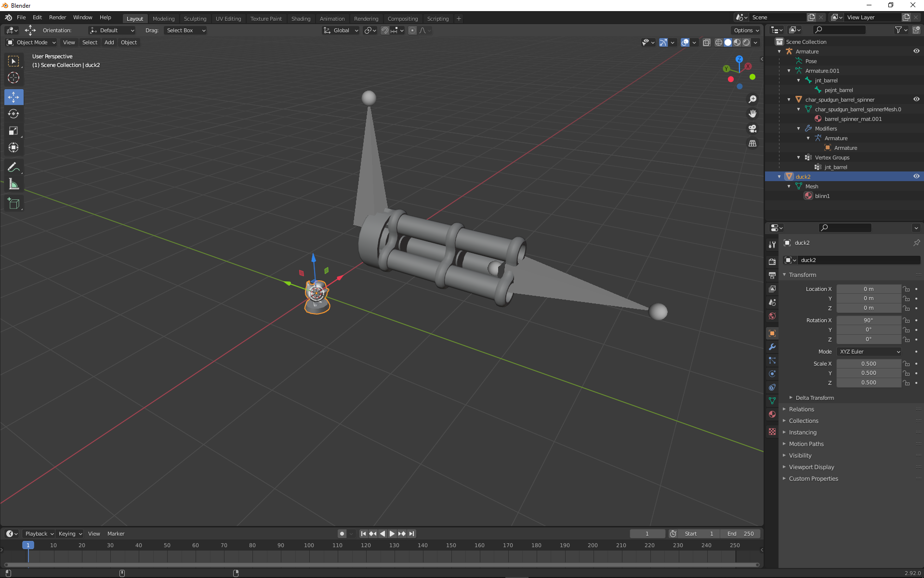This screenshot has height=578, width=924.
Task: Collapse the Modifiers tree row
Action: tap(799, 129)
